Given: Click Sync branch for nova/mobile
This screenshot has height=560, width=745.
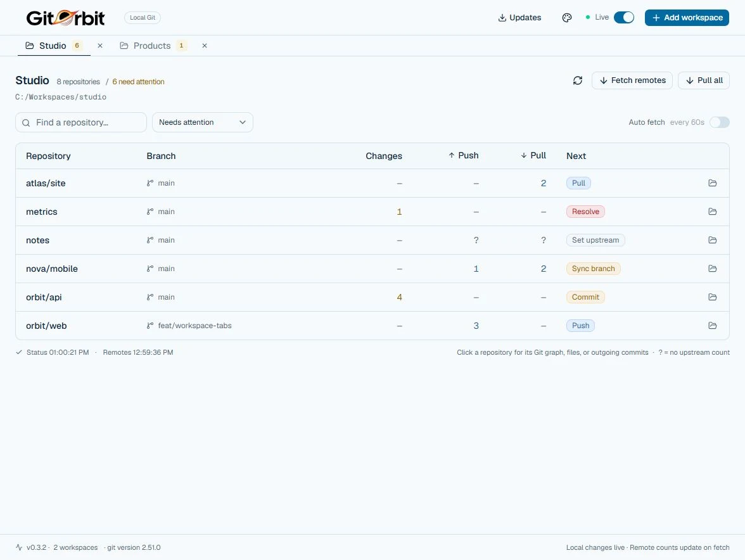Looking at the screenshot, I should point(593,269).
